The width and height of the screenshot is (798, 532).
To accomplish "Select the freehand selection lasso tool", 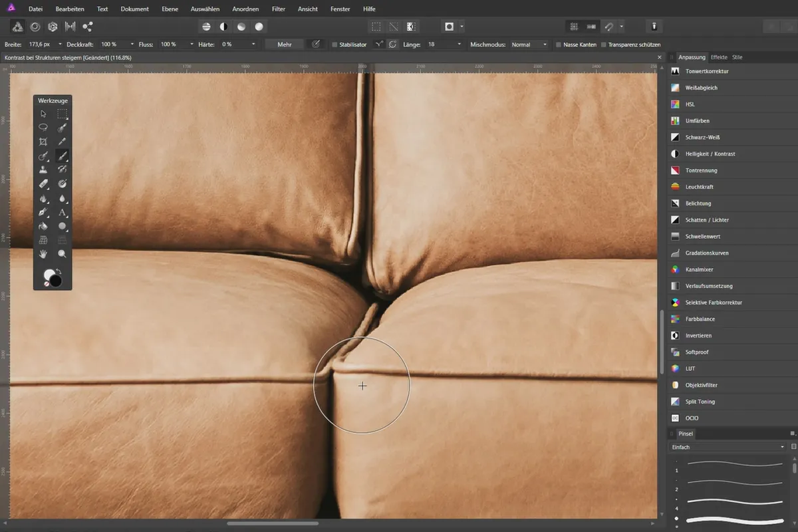I will coord(43,127).
